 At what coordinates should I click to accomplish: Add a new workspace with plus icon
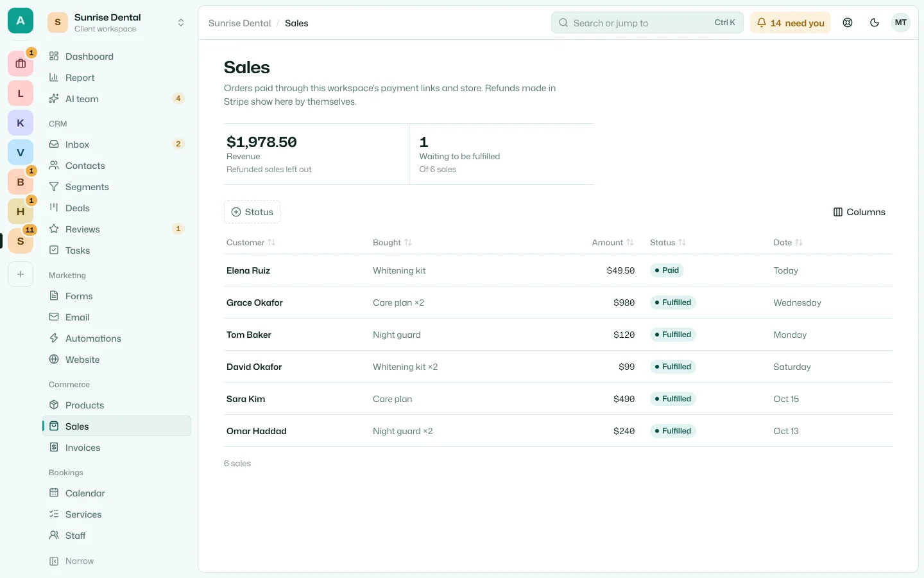(21, 274)
